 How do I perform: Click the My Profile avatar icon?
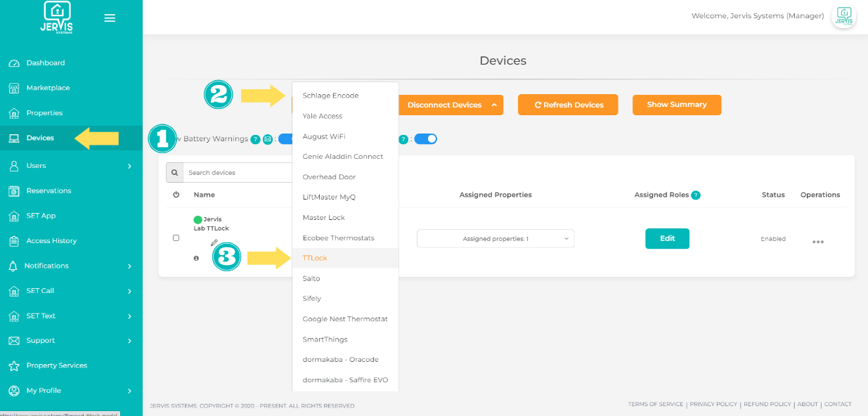click(x=13, y=391)
